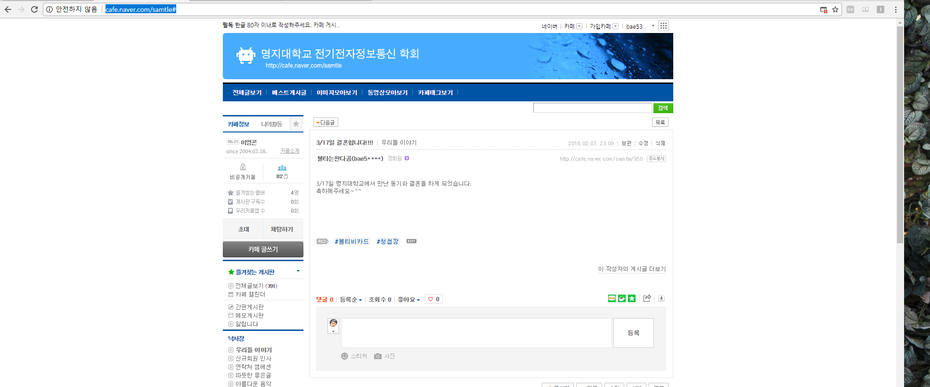Open the Naver apps grid icon
This screenshot has height=387, width=930.
664,26
